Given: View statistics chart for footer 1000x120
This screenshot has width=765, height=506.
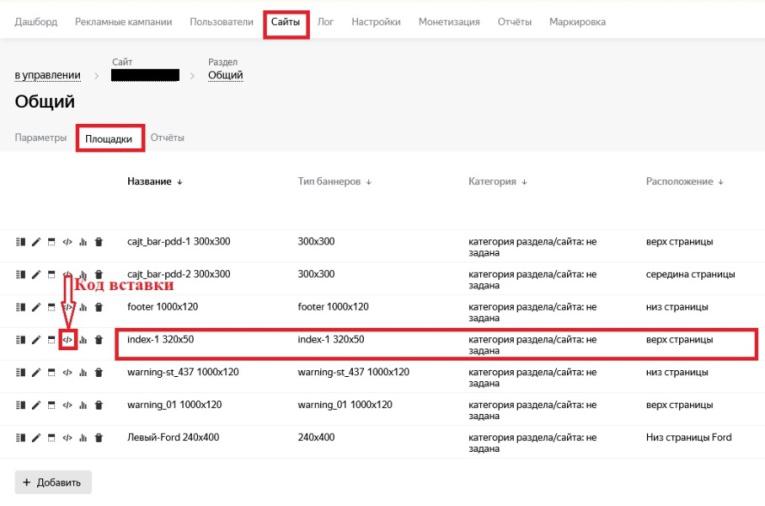Looking at the screenshot, I should [x=83, y=307].
